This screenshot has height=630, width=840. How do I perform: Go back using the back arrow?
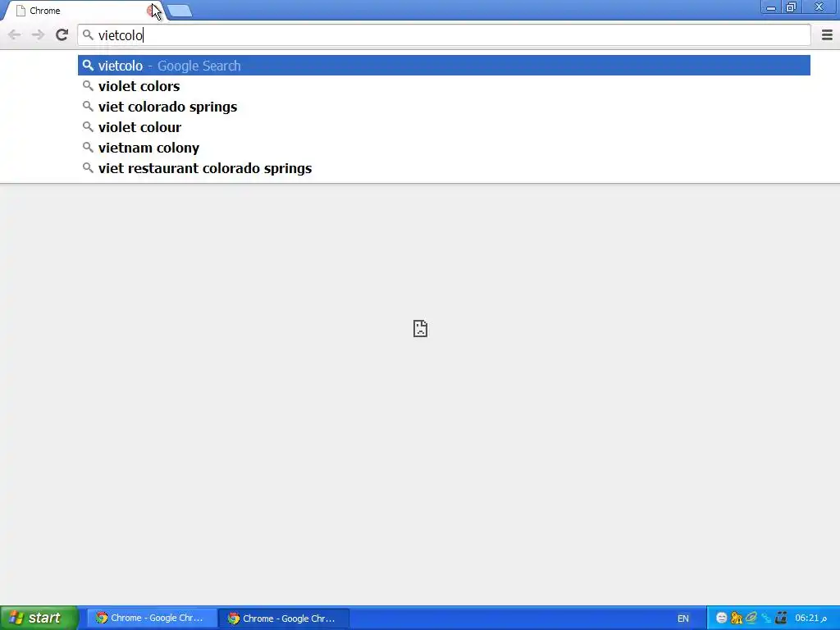[x=15, y=35]
